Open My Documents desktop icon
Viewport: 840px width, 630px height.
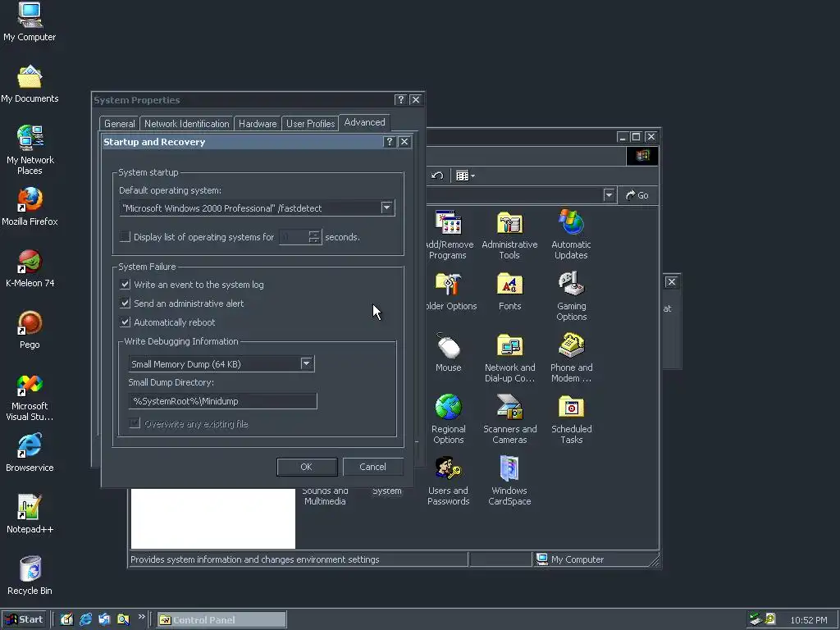(30, 84)
